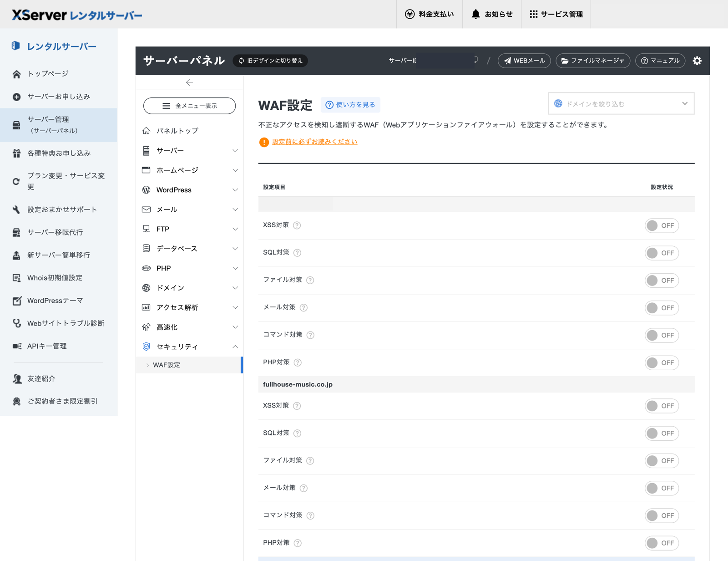This screenshot has width=728, height=561.
Task: Click the 全メニュー表示 button
Action: (x=189, y=106)
